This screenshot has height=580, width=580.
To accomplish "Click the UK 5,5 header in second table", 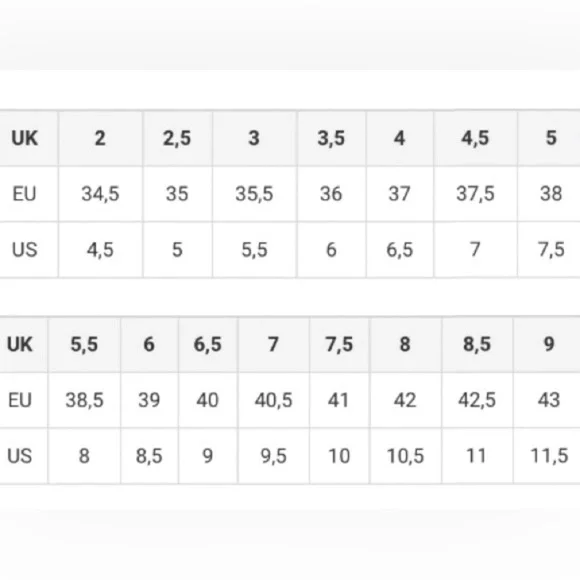I will 84,344.
